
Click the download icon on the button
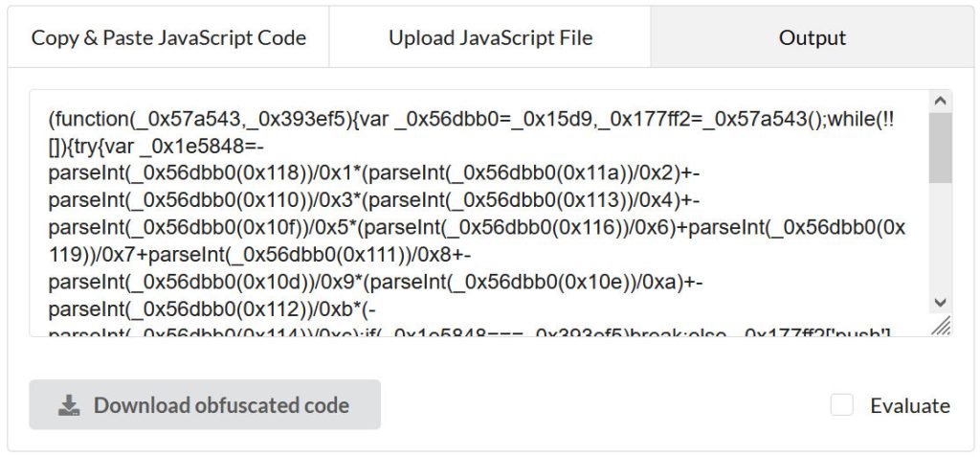coord(69,405)
